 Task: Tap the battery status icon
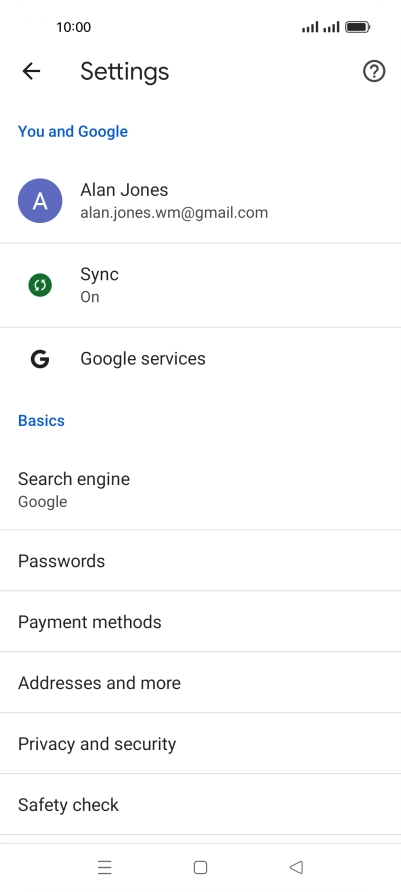pos(358,27)
